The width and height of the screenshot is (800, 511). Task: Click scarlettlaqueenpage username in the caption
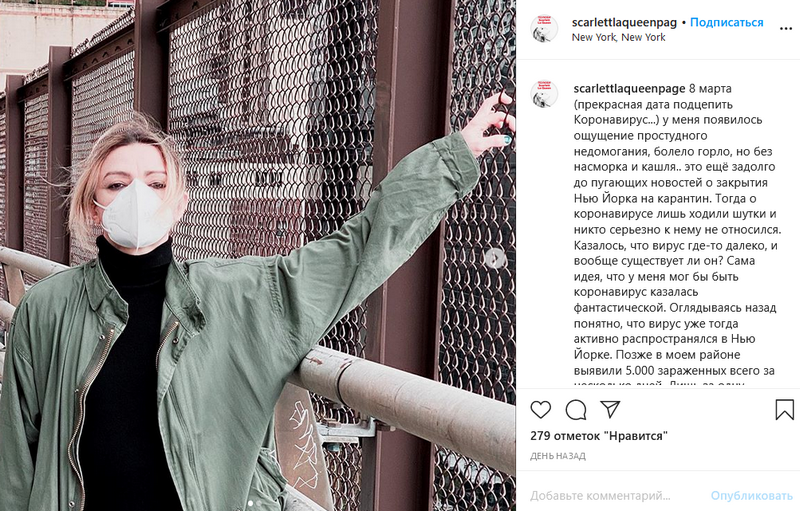tap(629, 89)
